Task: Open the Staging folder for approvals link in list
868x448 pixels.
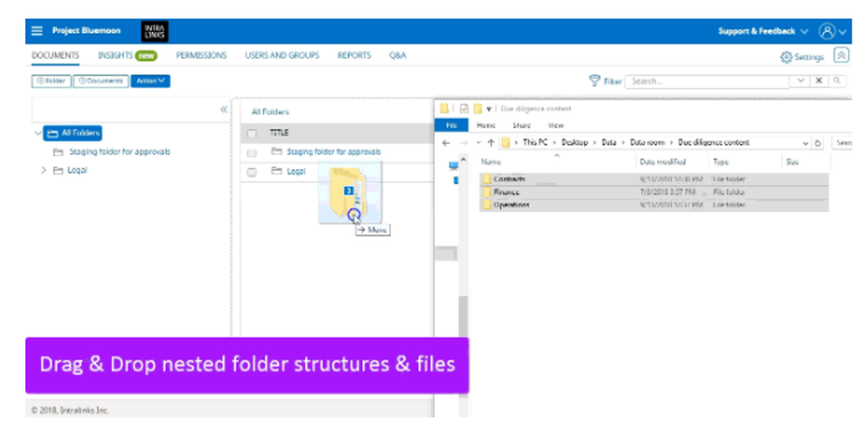Action: pyautogui.click(x=334, y=152)
